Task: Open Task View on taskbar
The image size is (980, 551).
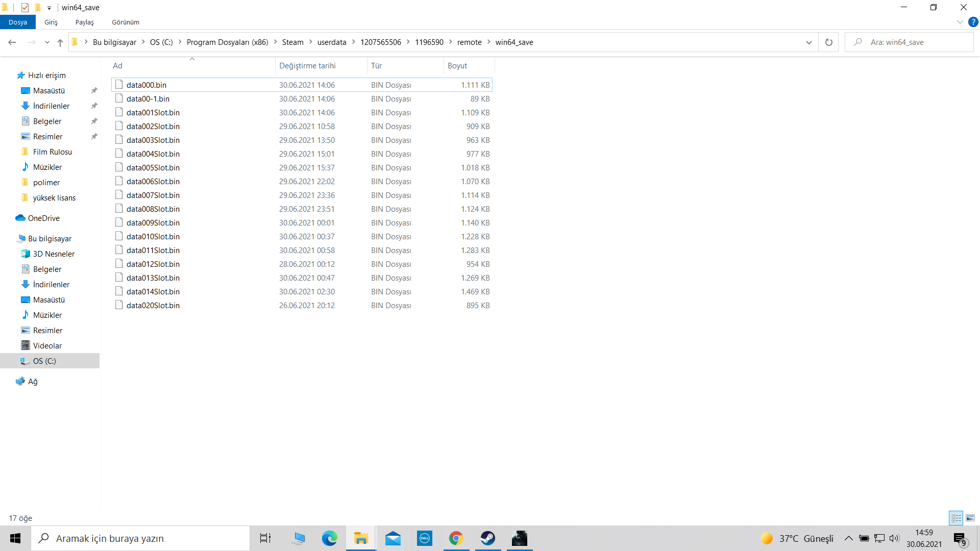Action: (x=265, y=538)
